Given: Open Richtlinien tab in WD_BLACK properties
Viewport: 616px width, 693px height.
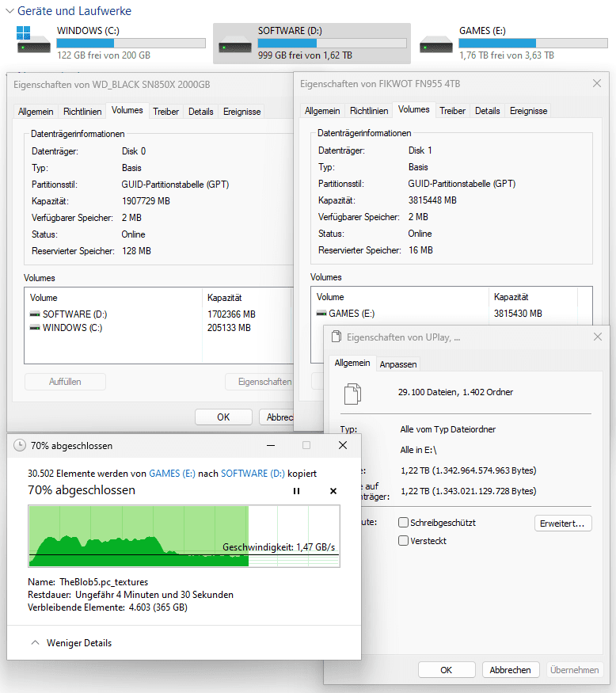Looking at the screenshot, I should pyautogui.click(x=82, y=112).
